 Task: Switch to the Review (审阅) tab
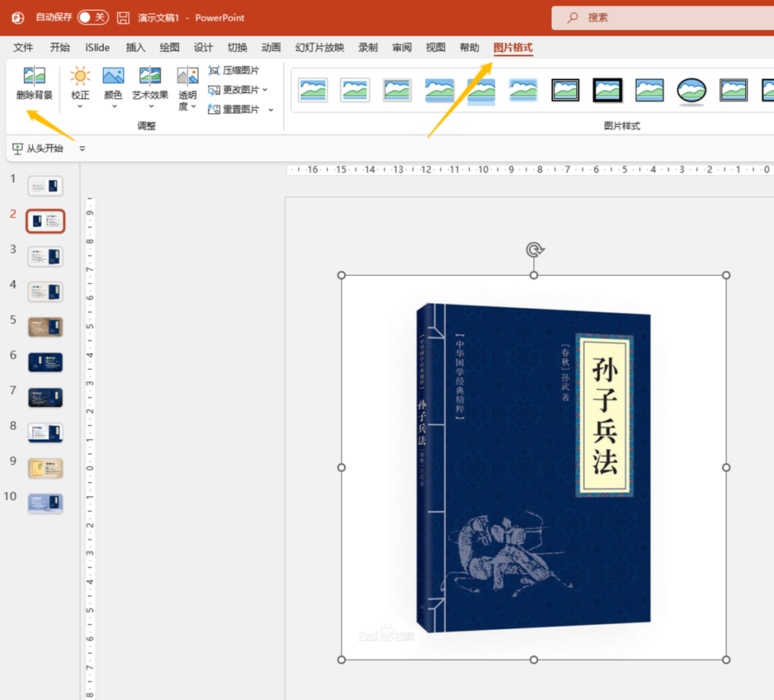(x=402, y=47)
